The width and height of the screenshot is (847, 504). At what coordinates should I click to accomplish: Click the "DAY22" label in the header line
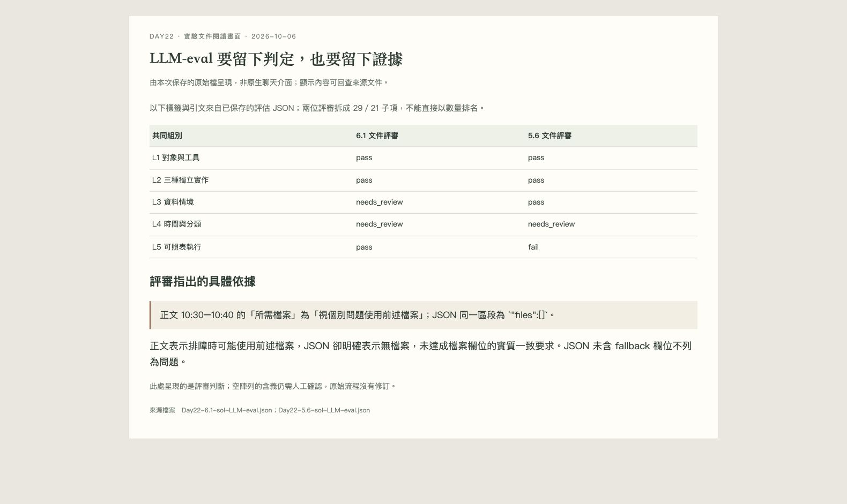(161, 36)
